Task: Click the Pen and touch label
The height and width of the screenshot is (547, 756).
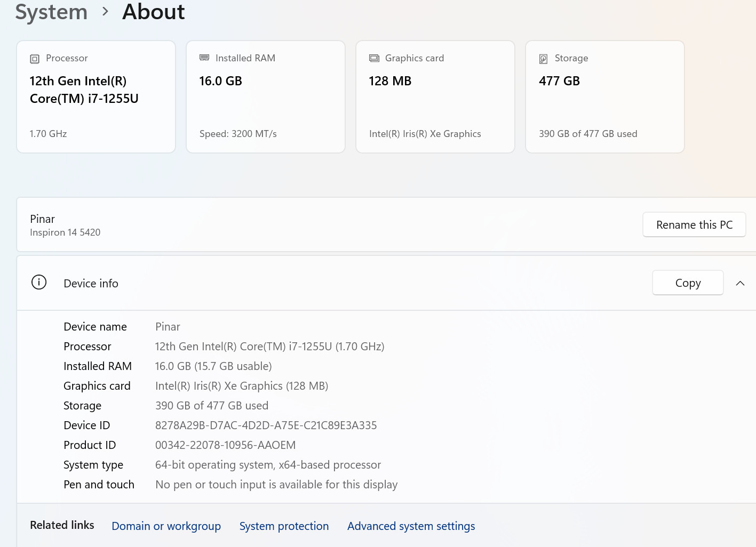Action: (x=99, y=485)
